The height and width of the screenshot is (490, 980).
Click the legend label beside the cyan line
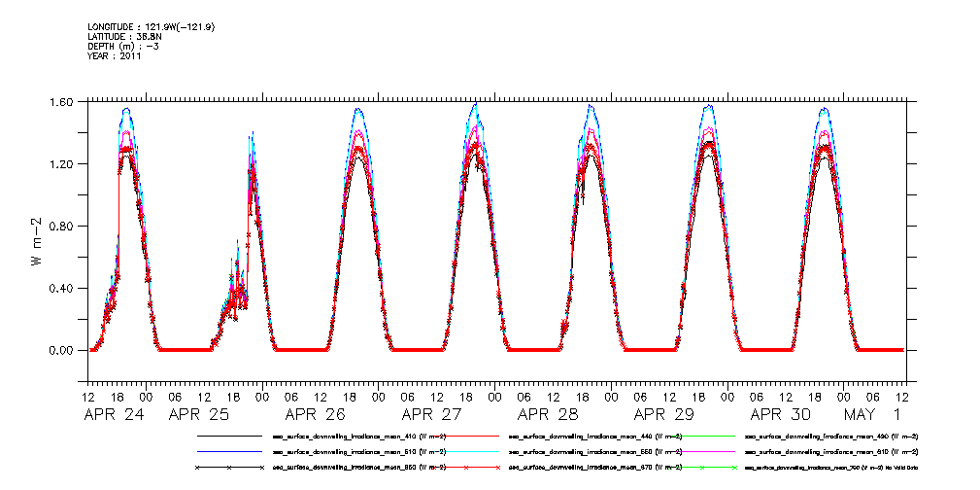click(x=595, y=451)
